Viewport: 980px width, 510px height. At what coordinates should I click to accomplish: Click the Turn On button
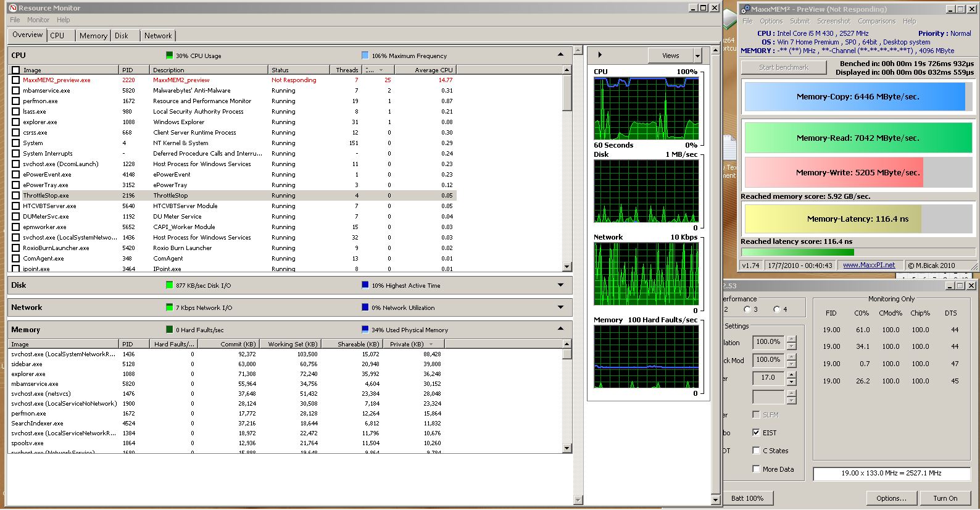click(945, 498)
